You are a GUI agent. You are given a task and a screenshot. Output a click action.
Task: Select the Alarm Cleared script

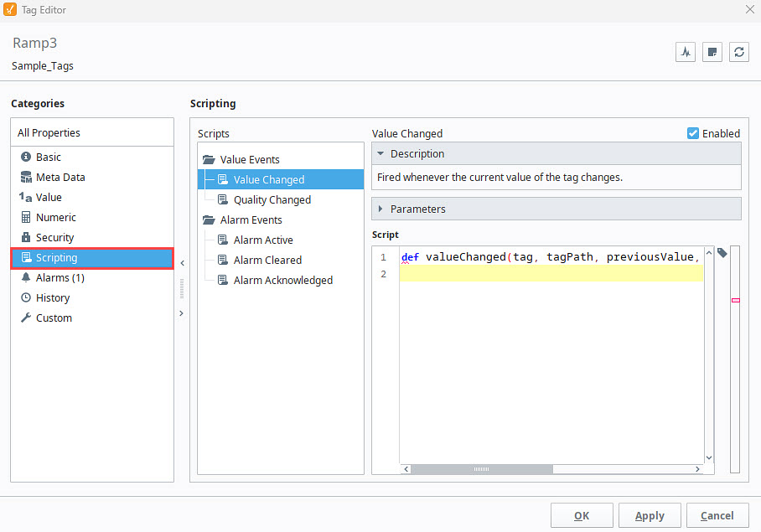coord(281,260)
